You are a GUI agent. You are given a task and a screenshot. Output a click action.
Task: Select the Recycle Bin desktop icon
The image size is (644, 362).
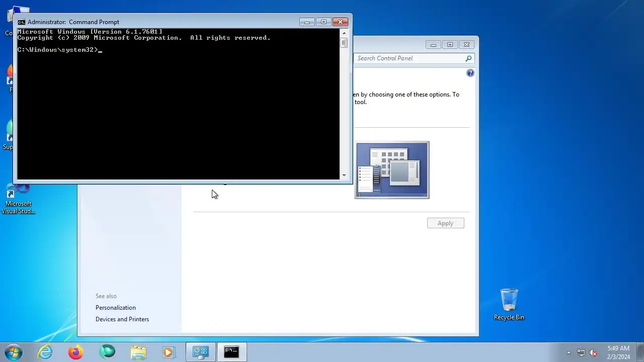tap(509, 304)
